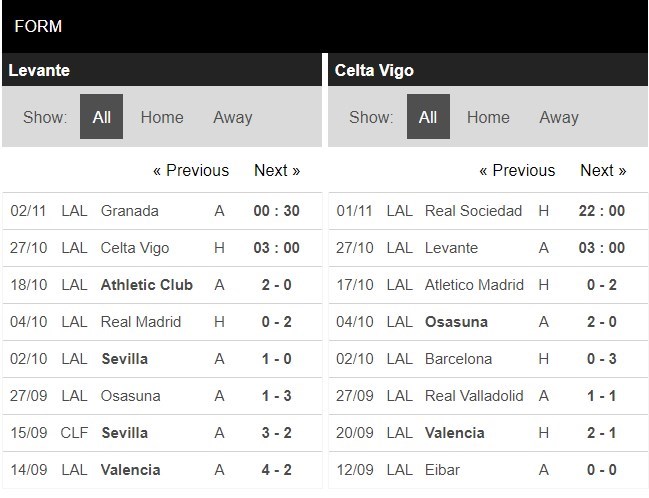This screenshot has height=498, width=649.
Task: Show Levante Away matches only
Action: [x=232, y=117]
